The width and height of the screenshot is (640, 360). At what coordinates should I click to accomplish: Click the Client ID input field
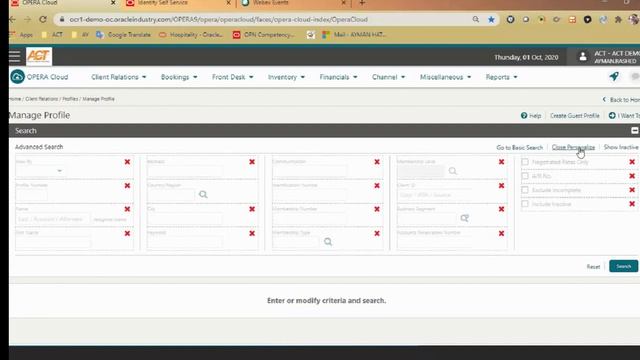[434, 195]
